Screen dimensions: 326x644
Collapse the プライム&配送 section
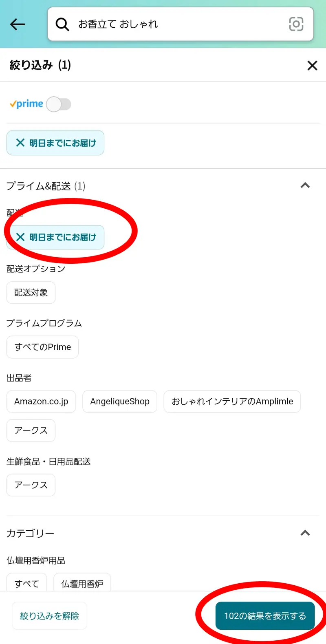305,185
